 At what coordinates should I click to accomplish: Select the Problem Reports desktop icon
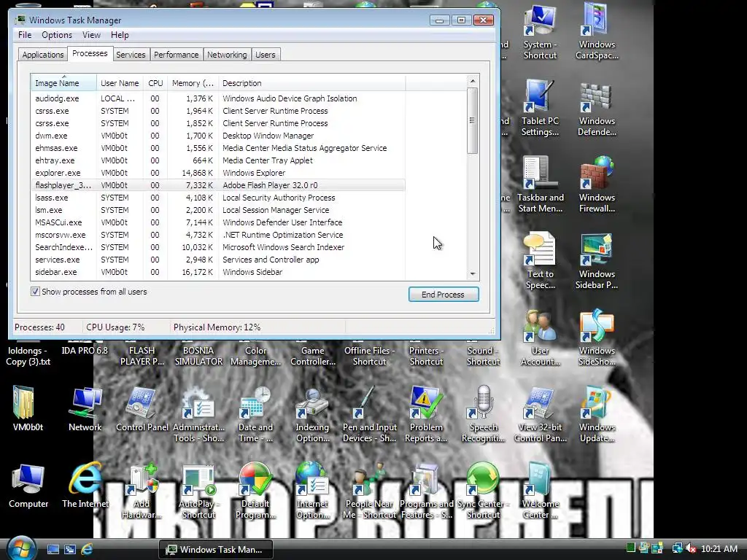(x=426, y=414)
